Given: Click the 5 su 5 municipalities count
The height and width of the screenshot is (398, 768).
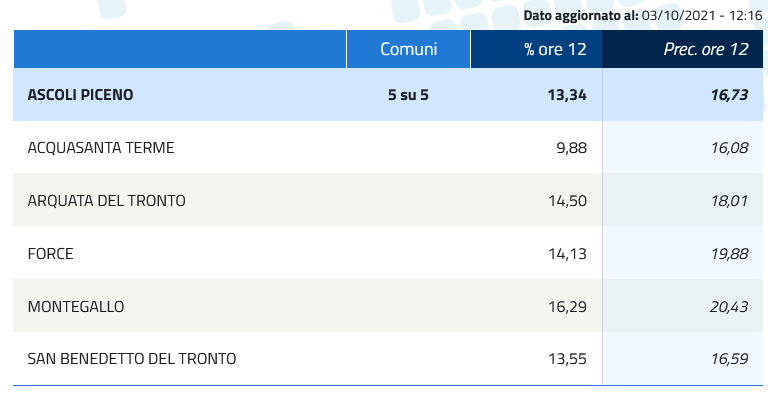Looking at the screenshot, I should pos(408,94).
